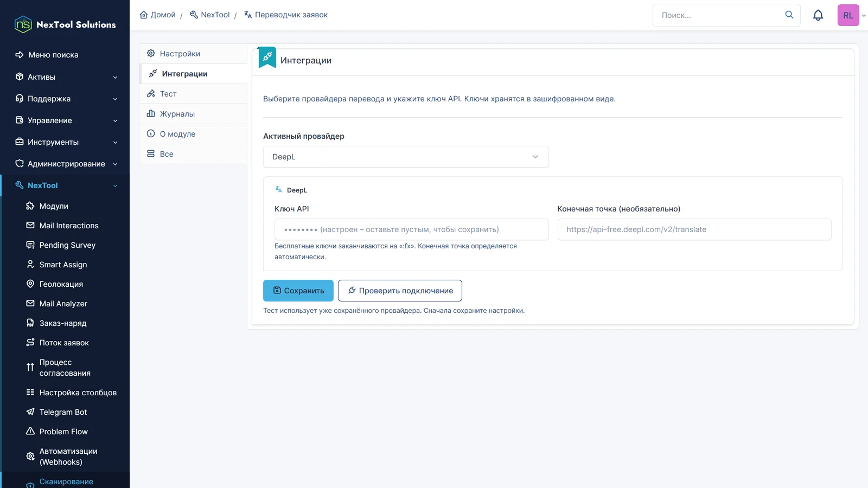The image size is (868, 488).
Task: Click the NexTool wrench icon in sidebar
Action: click(x=20, y=185)
